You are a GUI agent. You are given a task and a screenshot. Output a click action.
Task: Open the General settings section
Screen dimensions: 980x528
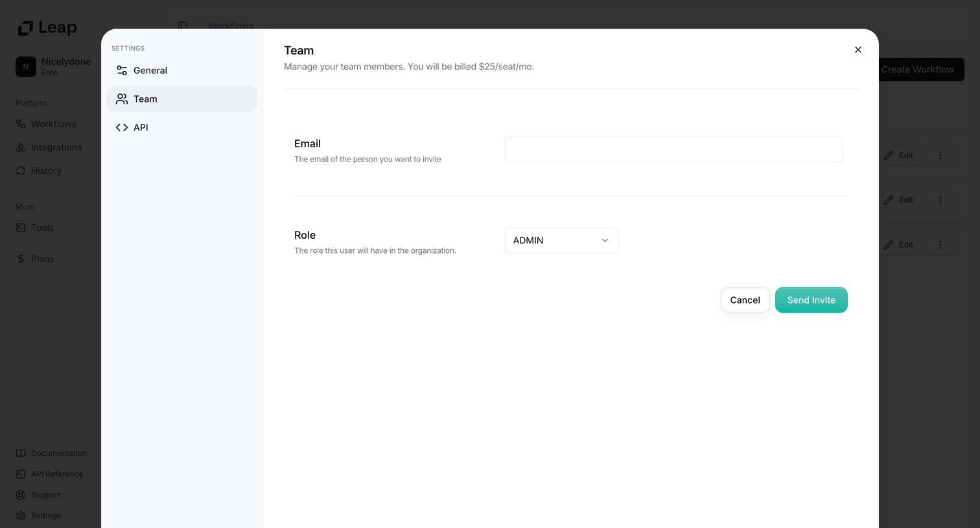(181, 71)
